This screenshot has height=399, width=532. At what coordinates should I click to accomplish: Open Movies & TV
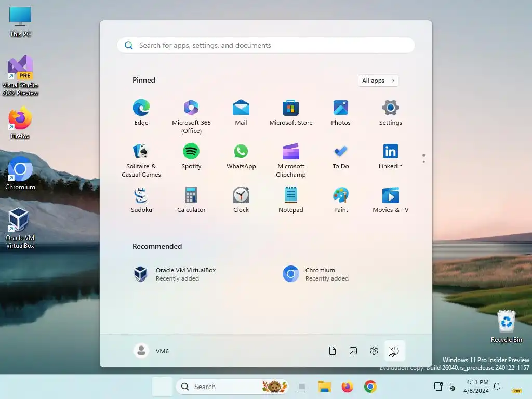click(391, 200)
